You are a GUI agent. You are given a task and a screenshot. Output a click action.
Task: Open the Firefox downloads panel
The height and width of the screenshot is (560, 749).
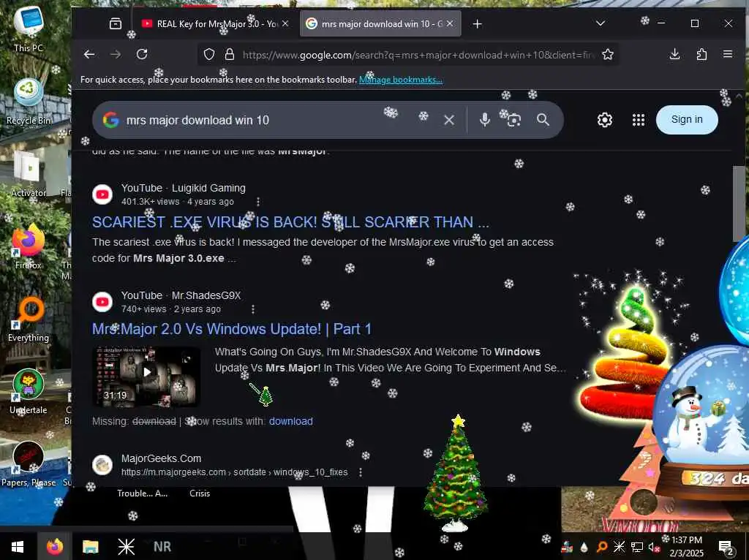coord(674,54)
